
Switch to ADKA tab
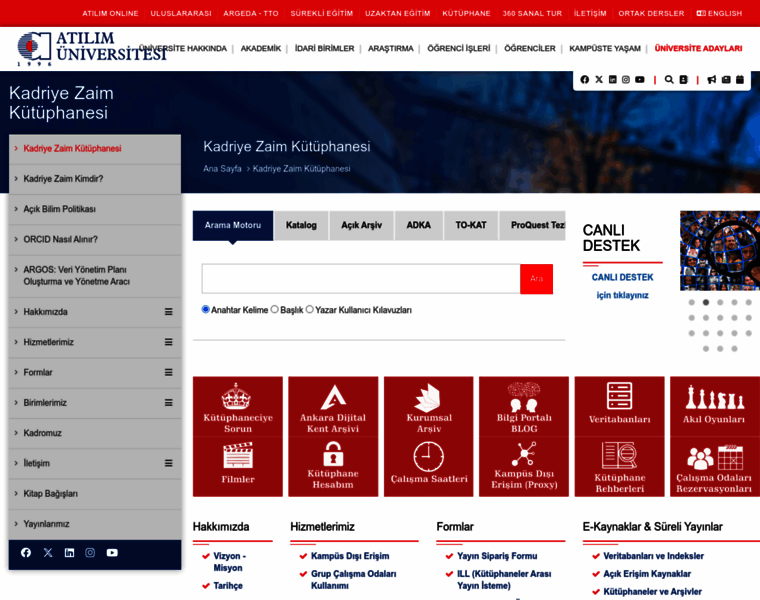(x=418, y=225)
